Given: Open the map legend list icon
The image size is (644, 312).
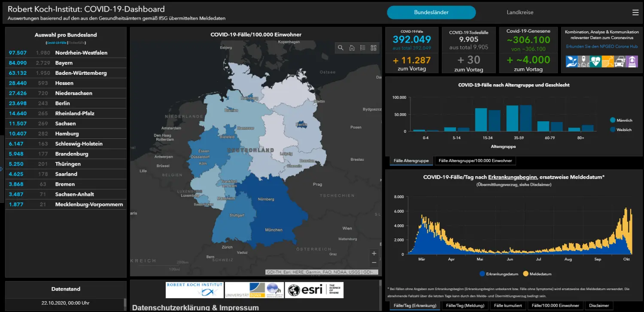Looking at the screenshot, I should tap(362, 48).
